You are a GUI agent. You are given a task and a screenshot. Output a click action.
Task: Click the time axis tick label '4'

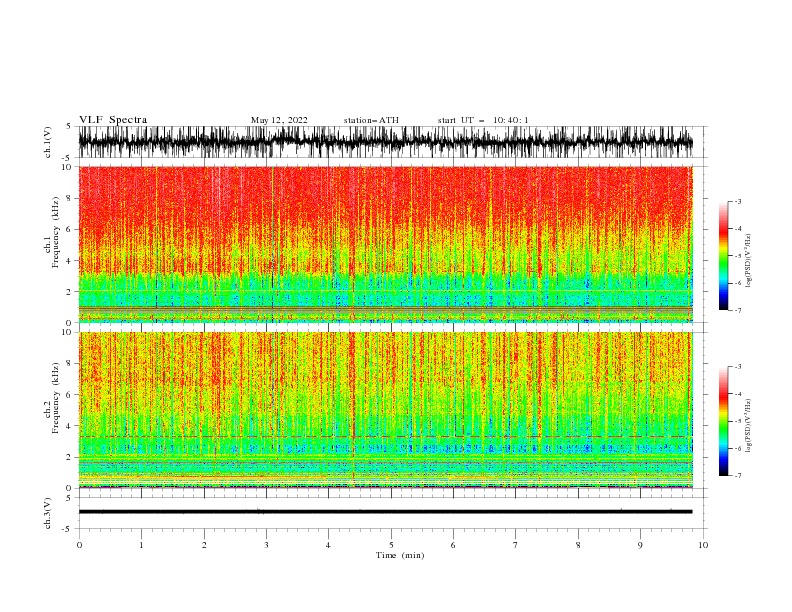(x=329, y=545)
